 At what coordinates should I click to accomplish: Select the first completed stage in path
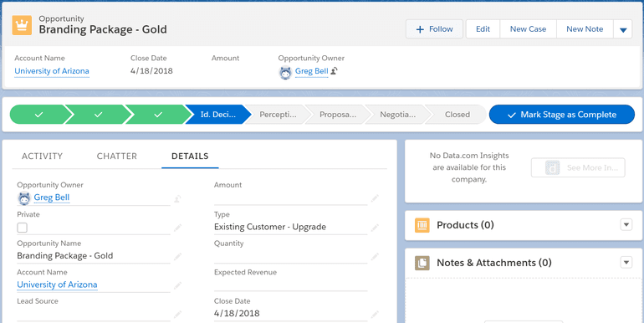[38, 115]
